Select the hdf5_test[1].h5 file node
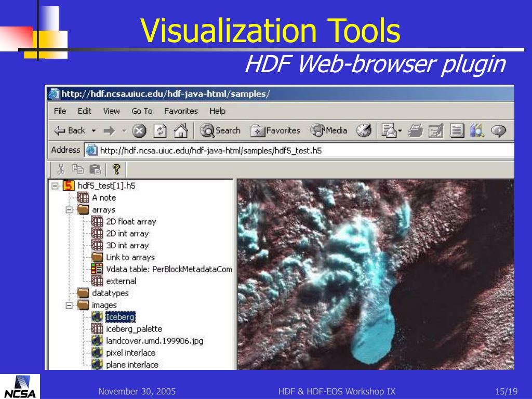This screenshot has width=532, height=399. 107,185
